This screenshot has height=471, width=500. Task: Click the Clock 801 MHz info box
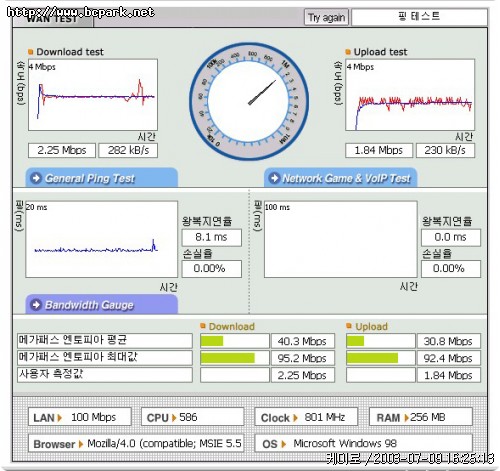pos(306,417)
